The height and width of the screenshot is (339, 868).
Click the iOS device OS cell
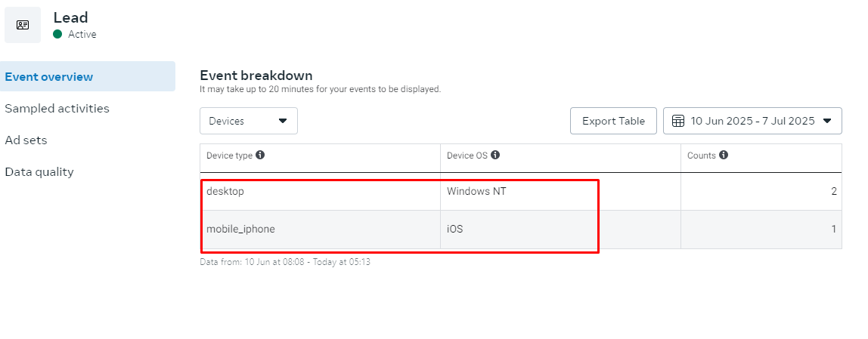(454, 230)
